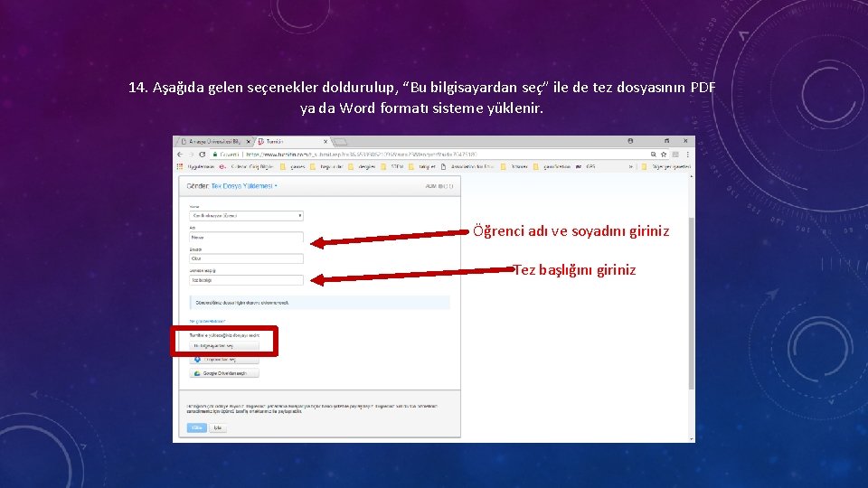868x488 pixels.
Task: Open the games bookmark folder
Action: 293,166
